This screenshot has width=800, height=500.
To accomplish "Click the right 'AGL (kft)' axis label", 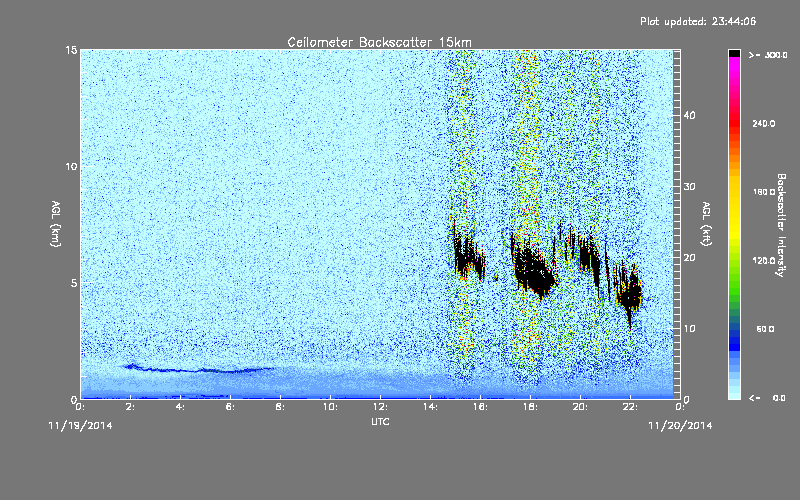I will coord(707,223).
